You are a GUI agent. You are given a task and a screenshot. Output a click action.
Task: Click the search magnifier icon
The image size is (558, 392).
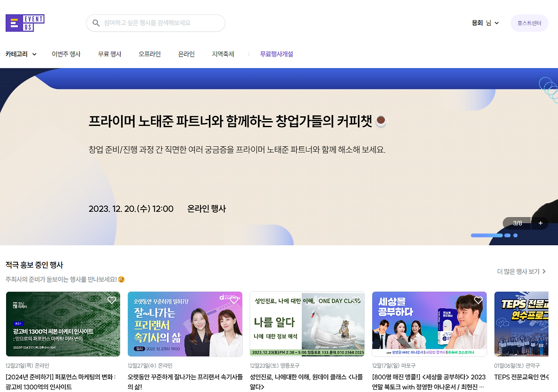[96, 23]
